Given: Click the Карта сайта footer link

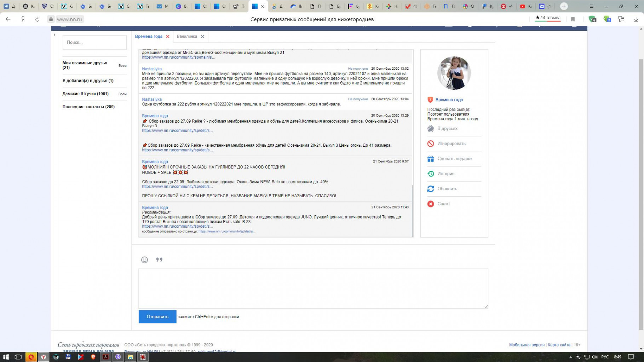Looking at the screenshot, I should coord(559,345).
